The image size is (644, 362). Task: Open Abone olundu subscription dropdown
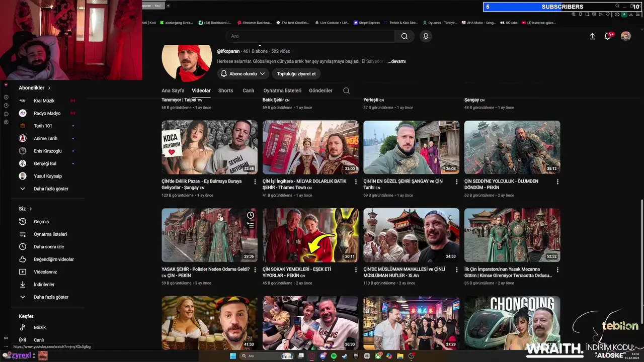pos(243,74)
